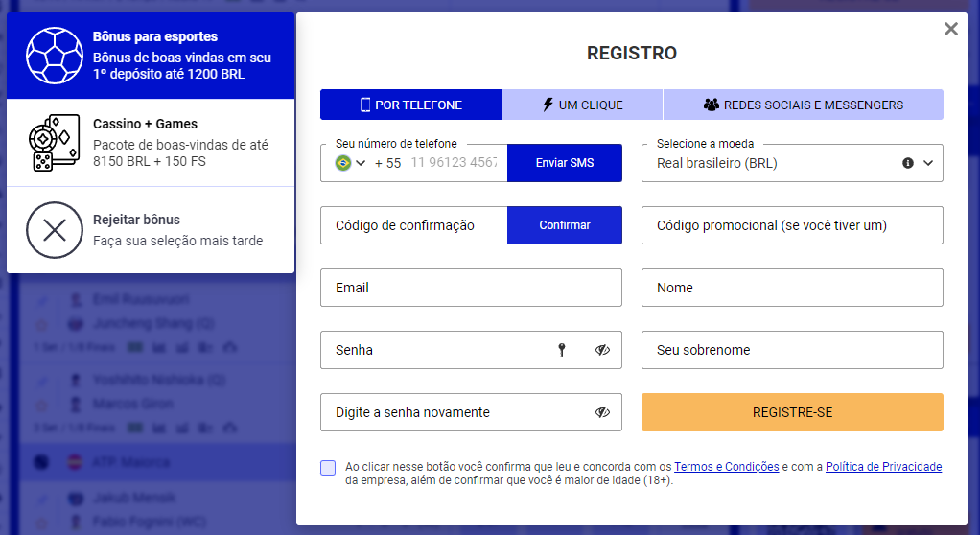Screen dimensions: 980x535
Task: Click the key icon in Senha field
Action: (562, 350)
